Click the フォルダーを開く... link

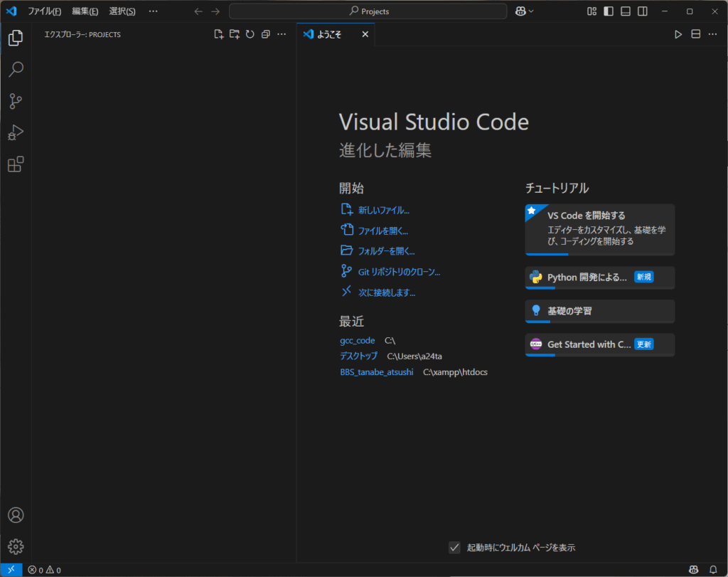tap(386, 251)
